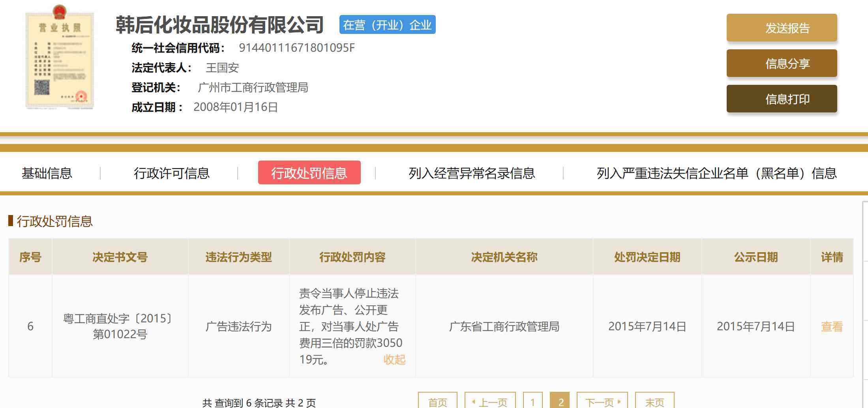Click the 2015年7月14日 cell under 公示日期
Screen dimensions: 868x408
(756, 326)
